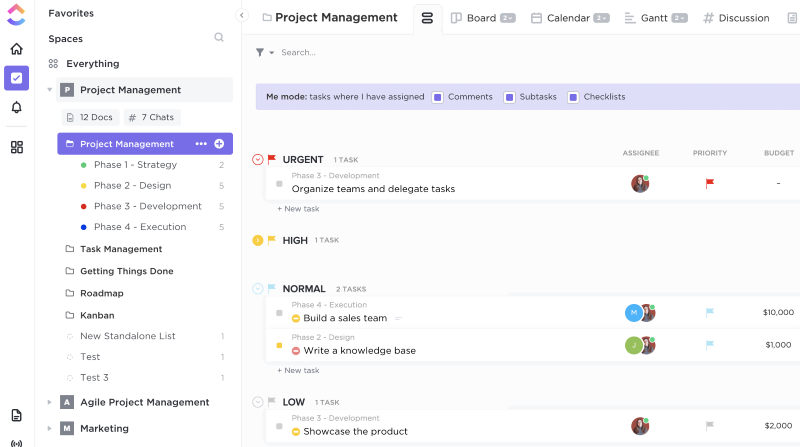Click New task under the URGENT group
This screenshot has height=447, width=800.
(298, 209)
